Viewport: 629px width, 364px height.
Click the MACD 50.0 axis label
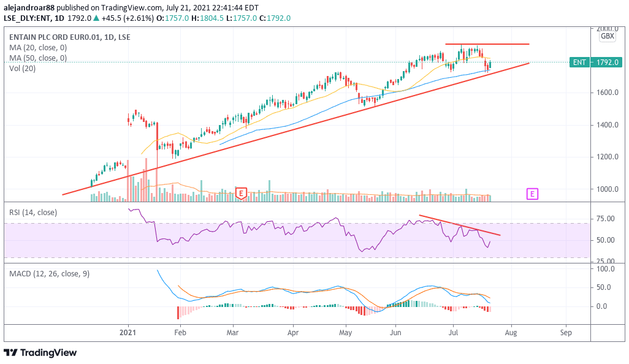604,287
